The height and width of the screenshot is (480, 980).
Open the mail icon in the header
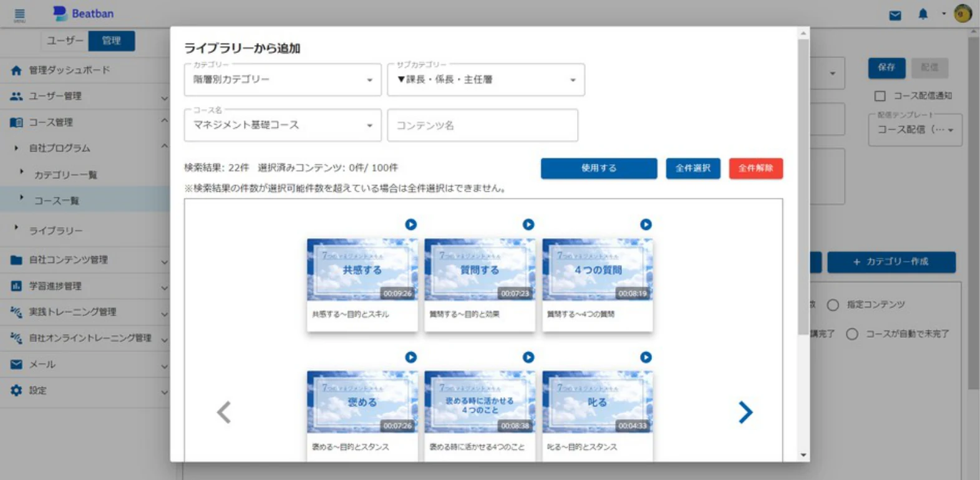895,15
